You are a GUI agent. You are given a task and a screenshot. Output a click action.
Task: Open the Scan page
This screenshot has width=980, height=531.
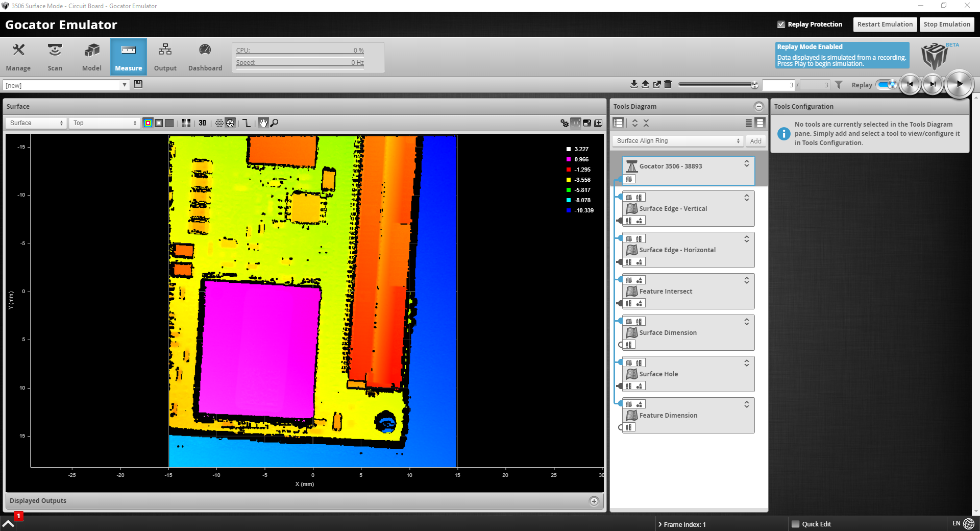coord(55,57)
